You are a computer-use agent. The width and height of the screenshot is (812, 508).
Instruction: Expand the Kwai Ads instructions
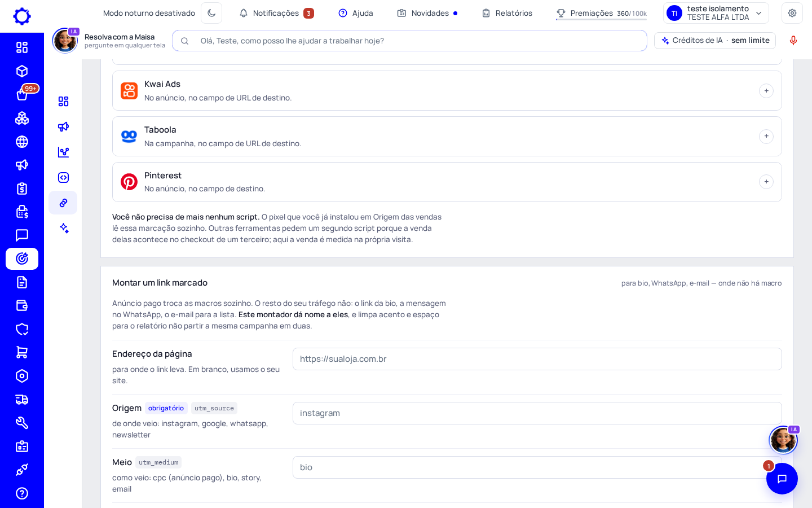click(x=766, y=91)
